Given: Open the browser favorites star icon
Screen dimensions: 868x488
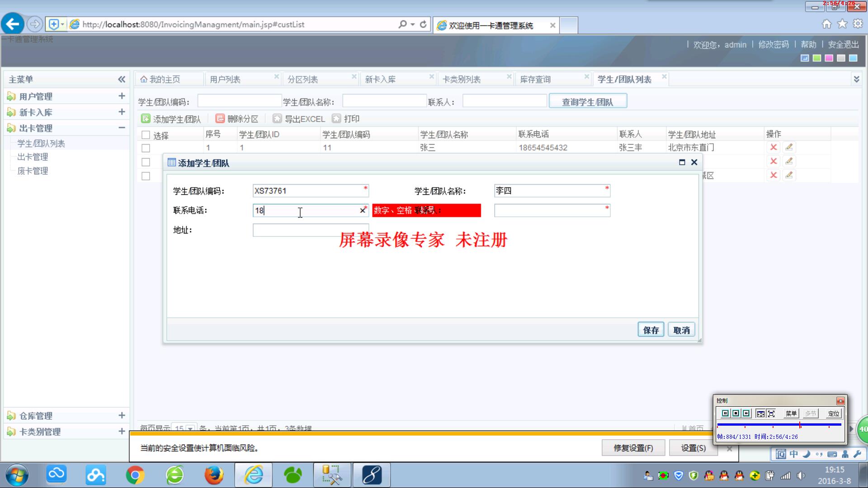Looking at the screenshot, I should (x=842, y=24).
